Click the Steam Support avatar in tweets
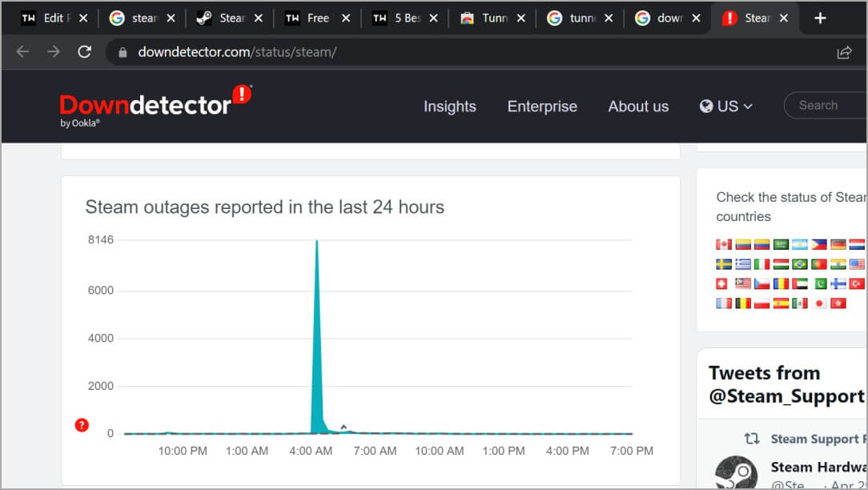 (x=736, y=472)
